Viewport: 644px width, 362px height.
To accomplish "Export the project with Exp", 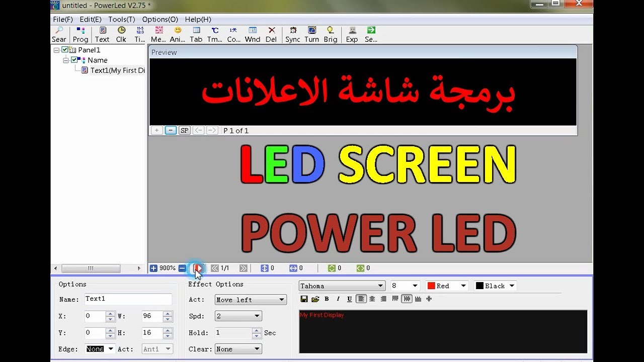I will [x=352, y=35].
